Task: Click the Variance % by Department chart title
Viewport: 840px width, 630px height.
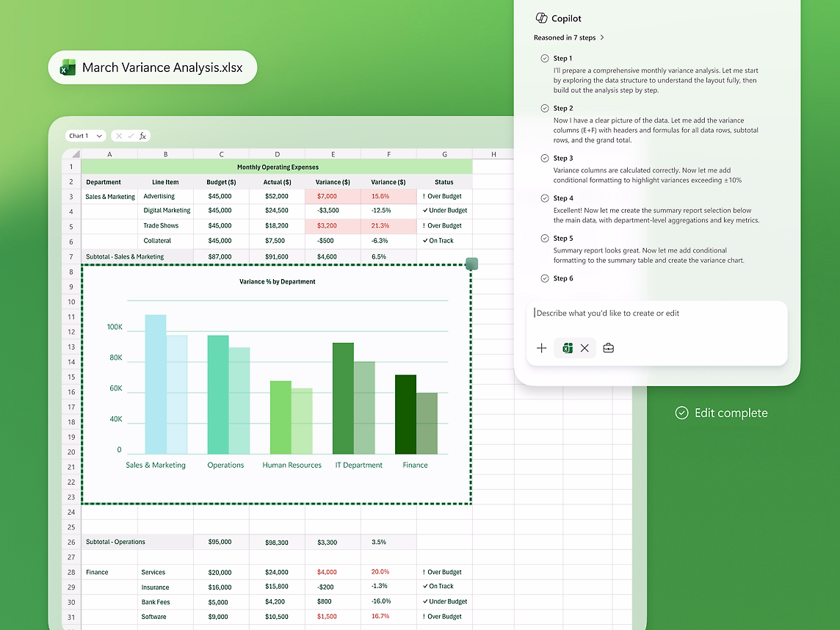Action: [x=277, y=282]
